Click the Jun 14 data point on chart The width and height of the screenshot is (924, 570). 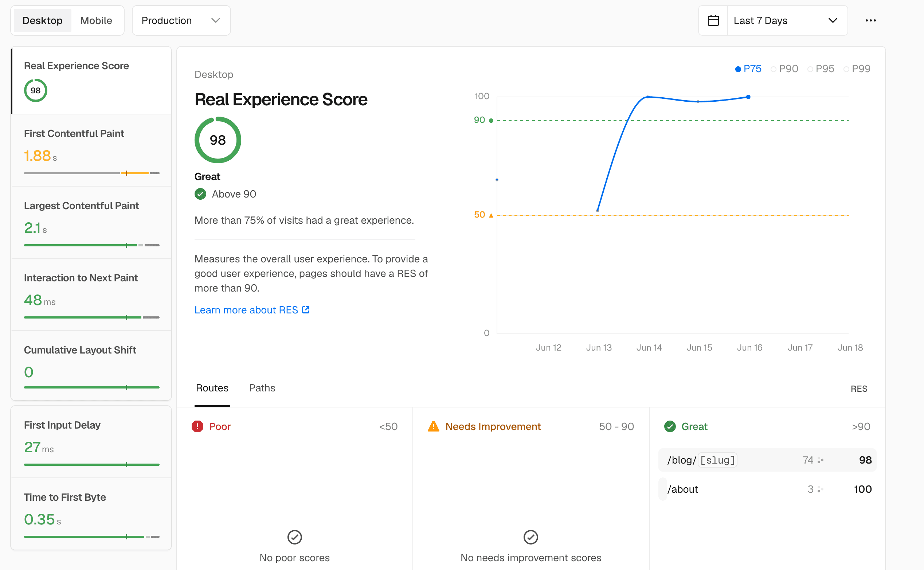point(648,97)
